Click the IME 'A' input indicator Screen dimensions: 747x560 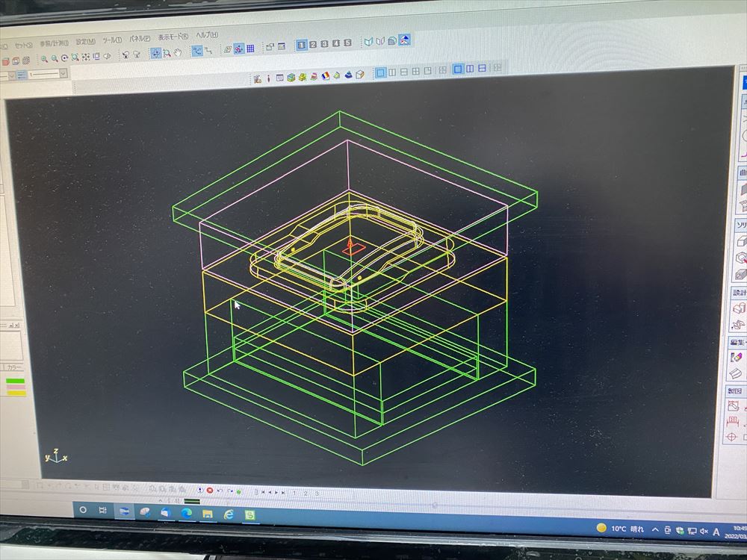[716, 532]
